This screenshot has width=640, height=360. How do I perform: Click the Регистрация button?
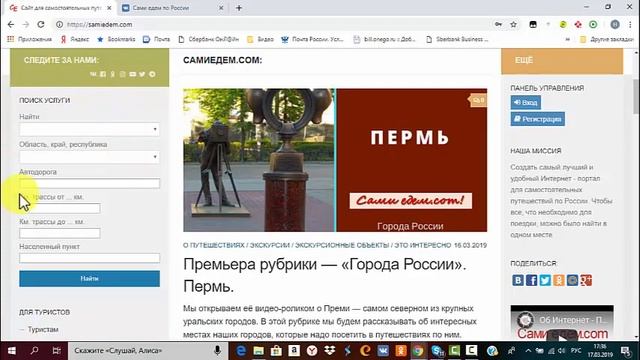(x=538, y=119)
